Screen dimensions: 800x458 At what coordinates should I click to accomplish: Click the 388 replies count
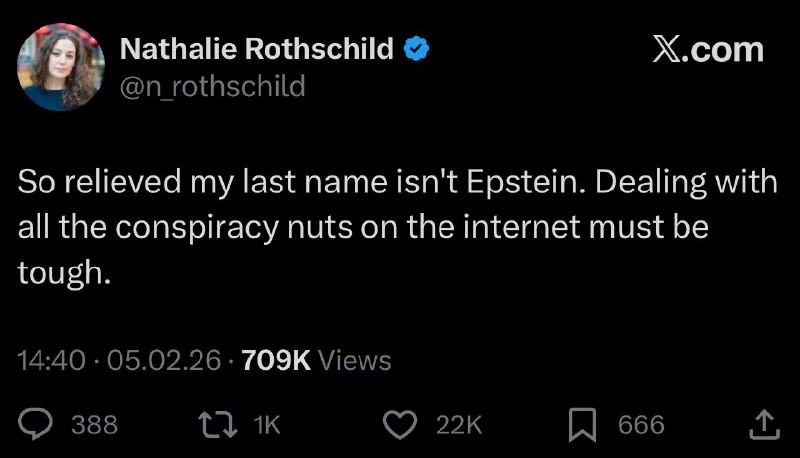click(x=94, y=425)
